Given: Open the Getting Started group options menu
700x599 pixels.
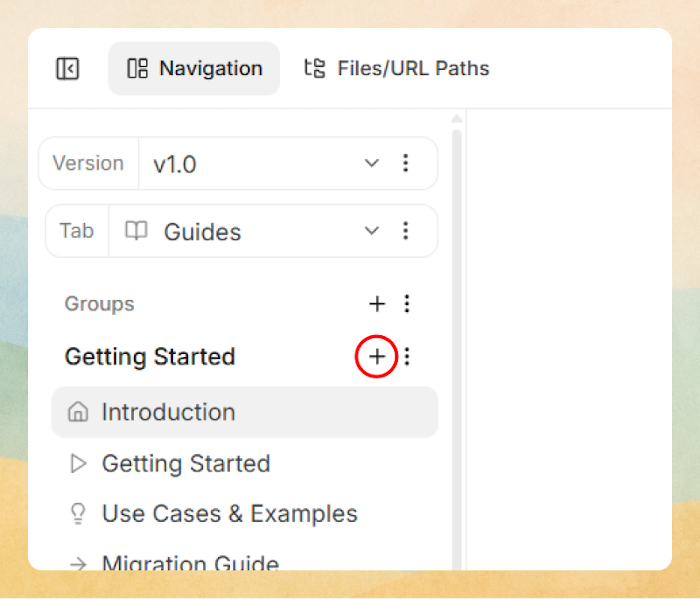Looking at the screenshot, I should [x=406, y=356].
